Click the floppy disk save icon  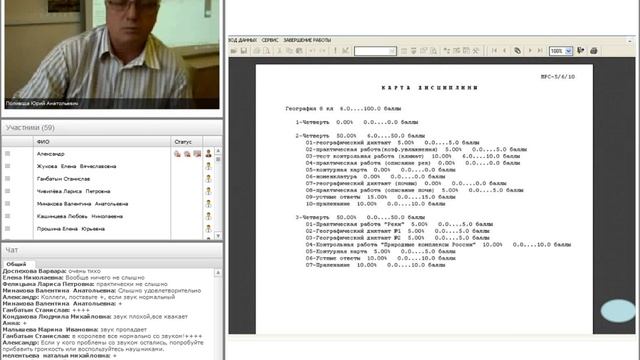pyautogui.click(x=244, y=51)
